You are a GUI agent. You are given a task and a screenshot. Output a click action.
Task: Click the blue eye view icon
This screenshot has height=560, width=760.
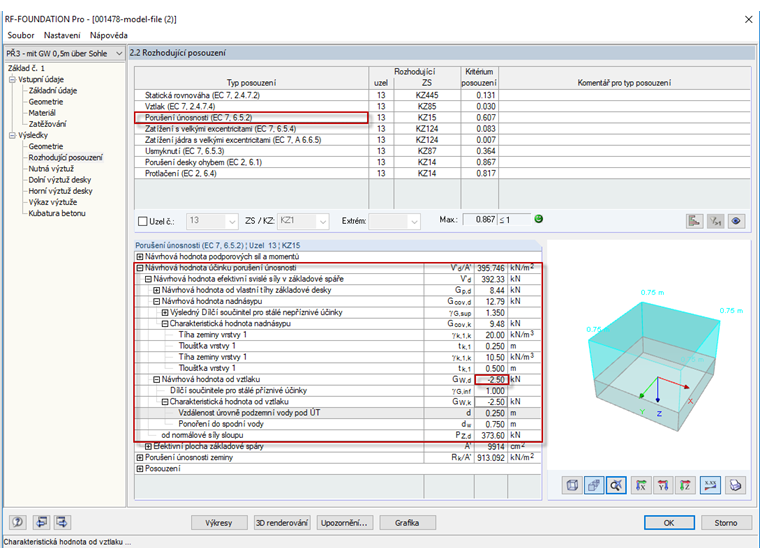(736, 221)
